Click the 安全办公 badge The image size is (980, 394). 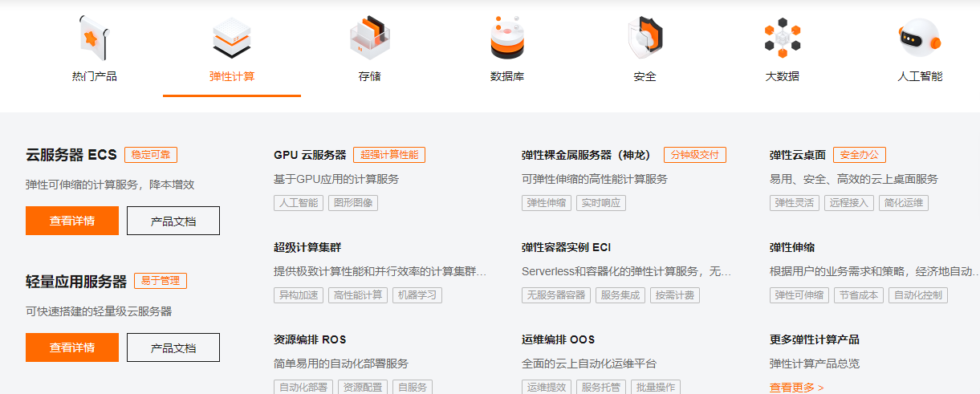pos(860,155)
